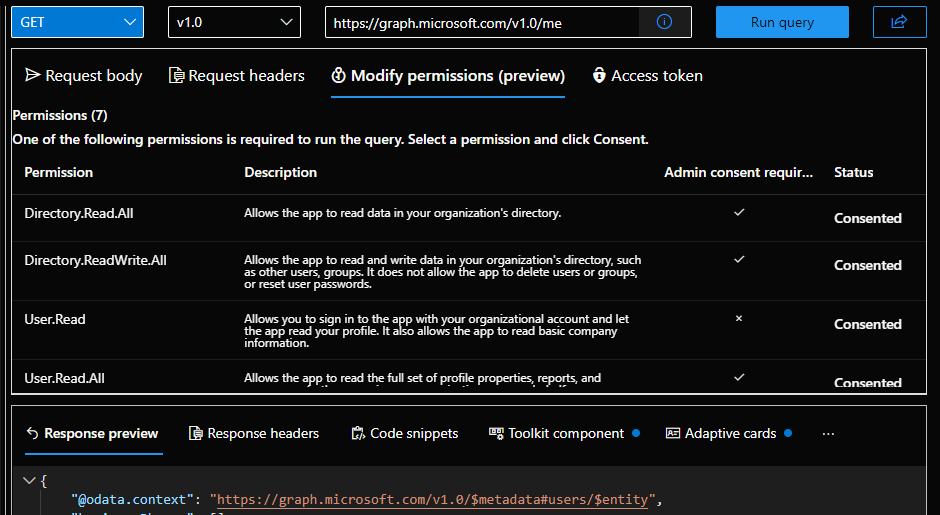Click the Status column header
Viewport: 940px width, 515px height.
(x=854, y=172)
